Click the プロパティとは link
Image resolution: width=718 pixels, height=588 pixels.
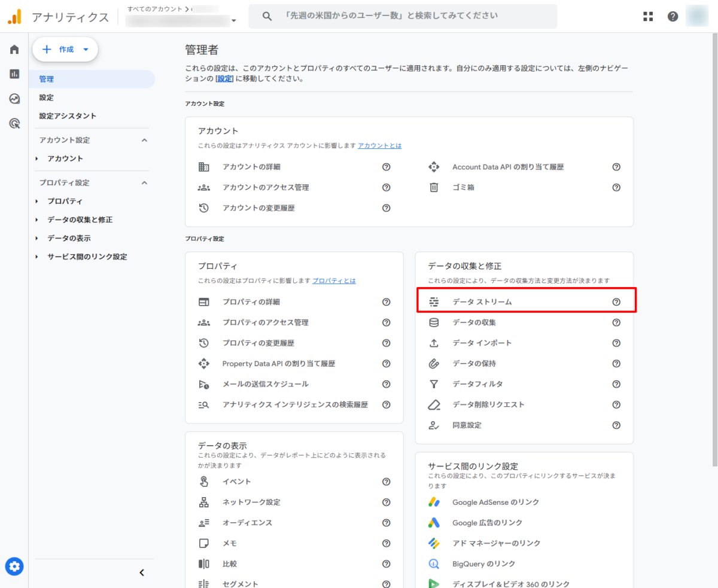point(334,281)
